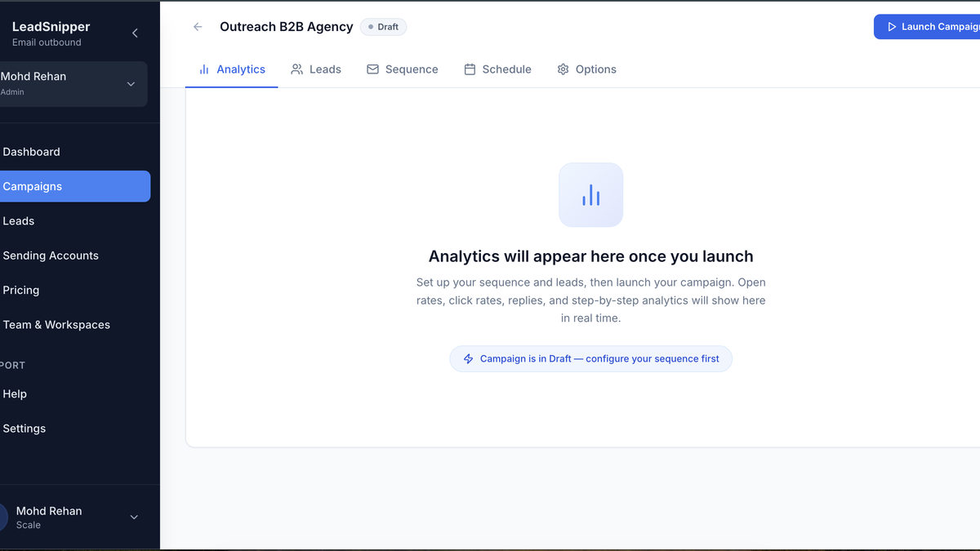The height and width of the screenshot is (551, 980).
Task: Click the people icon on the Leads tab
Action: pos(297,69)
